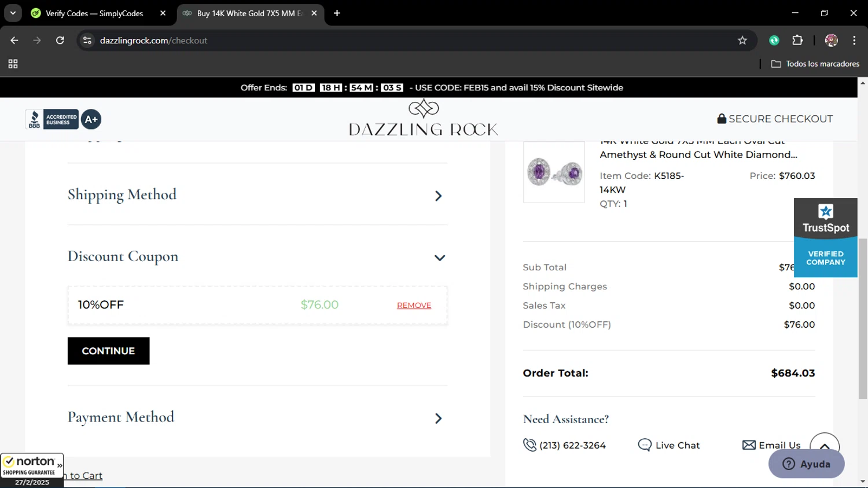Open the Chrome profile avatar
This screenshot has width=868, height=488.
tap(832, 41)
